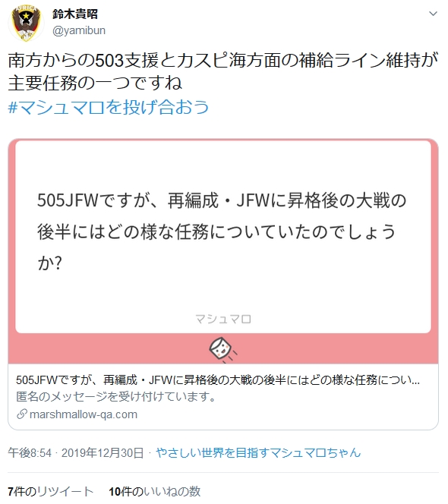Image resolution: width=448 pixels, height=504 pixels.
Task: Click the card description 匿名のメッセージを受け付けています
Action: (x=115, y=397)
